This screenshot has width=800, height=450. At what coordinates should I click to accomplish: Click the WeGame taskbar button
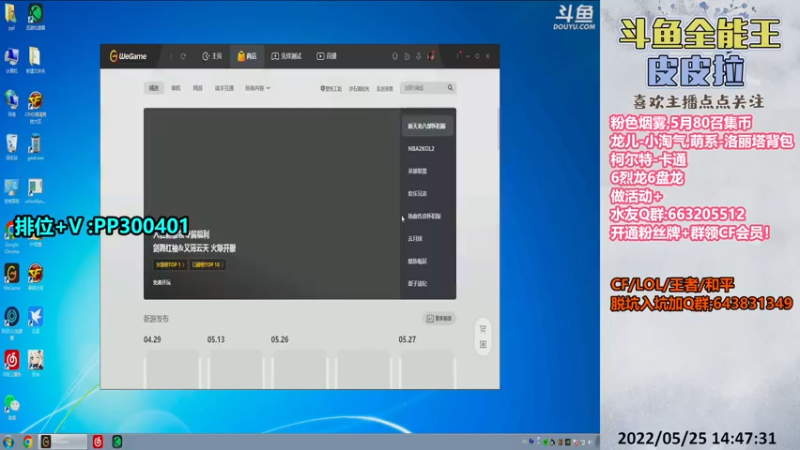[63, 442]
